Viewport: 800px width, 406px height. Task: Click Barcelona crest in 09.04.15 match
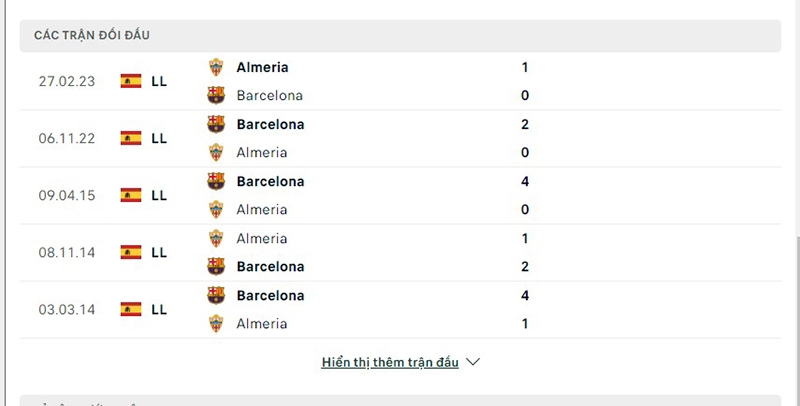pyautogui.click(x=216, y=181)
